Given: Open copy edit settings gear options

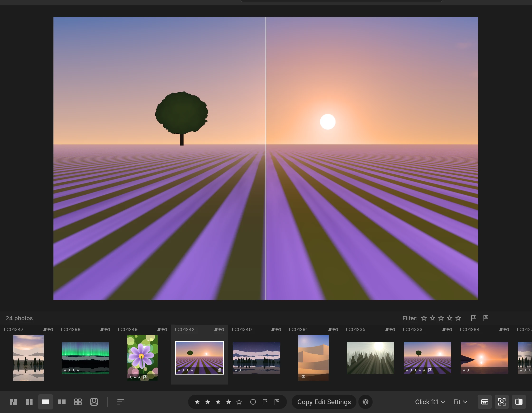Looking at the screenshot, I should click(365, 402).
